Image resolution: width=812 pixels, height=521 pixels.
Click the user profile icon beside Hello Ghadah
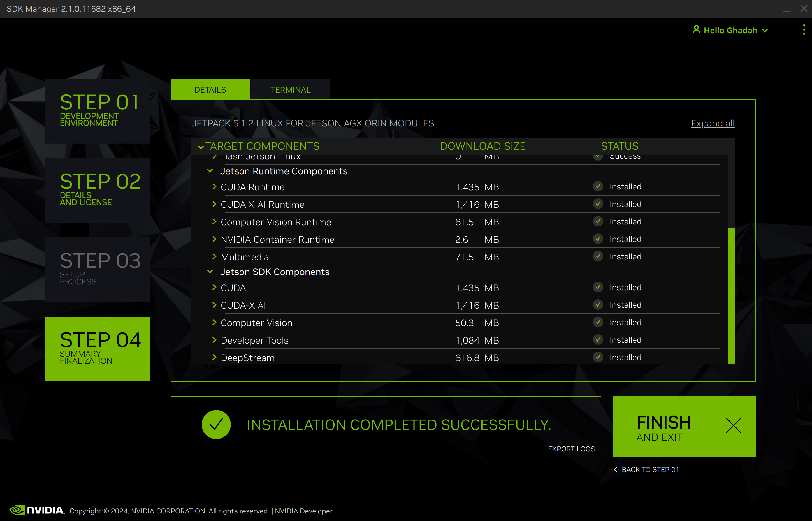click(696, 30)
